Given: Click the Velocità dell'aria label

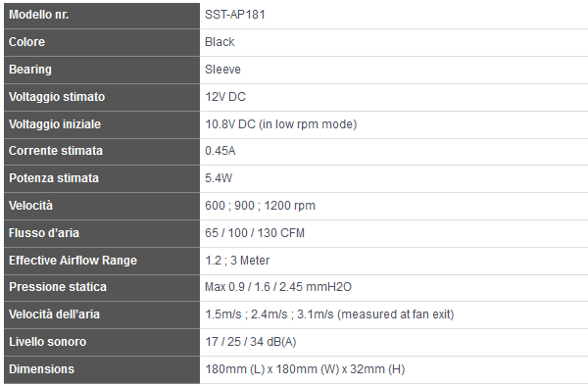Looking at the screenshot, I should click(x=54, y=314).
